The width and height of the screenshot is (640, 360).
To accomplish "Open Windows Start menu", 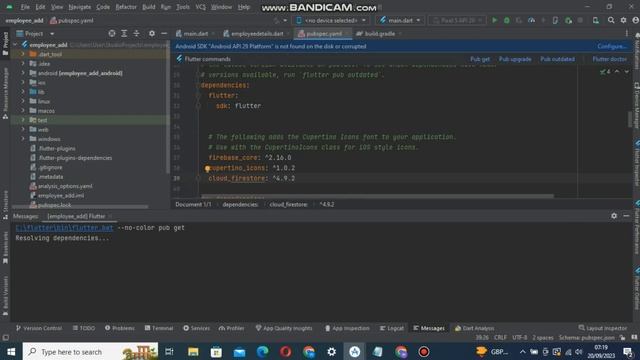I will coord(11,351).
